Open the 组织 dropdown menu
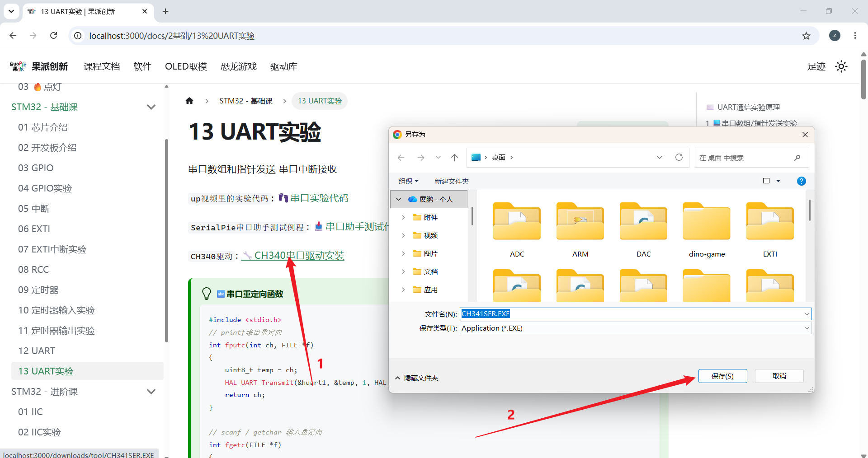Image resolution: width=868 pixels, height=458 pixels. click(x=408, y=181)
